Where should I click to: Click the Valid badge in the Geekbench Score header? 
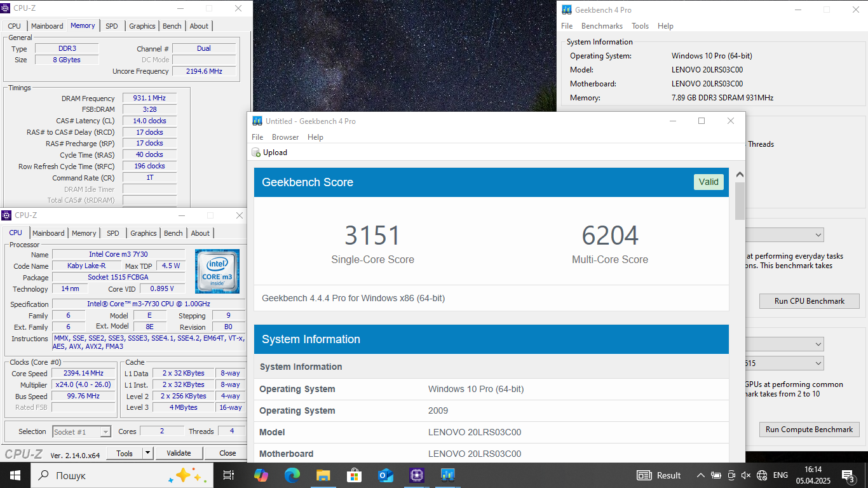(x=709, y=182)
